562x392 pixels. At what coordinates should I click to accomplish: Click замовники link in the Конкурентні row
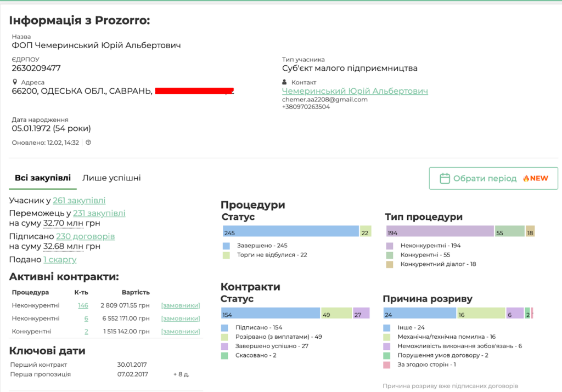click(x=180, y=332)
